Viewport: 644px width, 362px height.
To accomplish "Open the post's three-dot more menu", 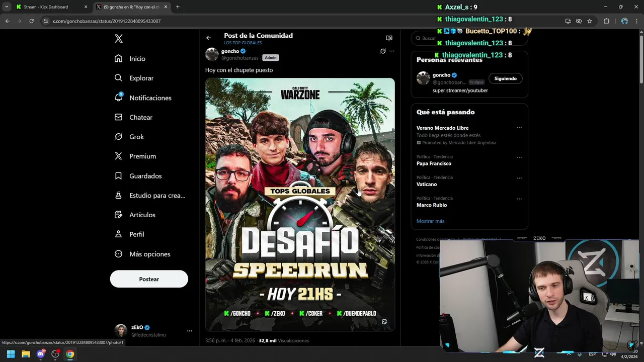I will click(x=392, y=51).
